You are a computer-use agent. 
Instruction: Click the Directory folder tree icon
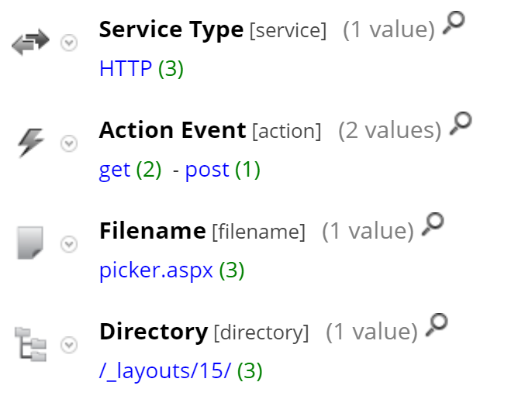pyautogui.click(x=31, y=343)
